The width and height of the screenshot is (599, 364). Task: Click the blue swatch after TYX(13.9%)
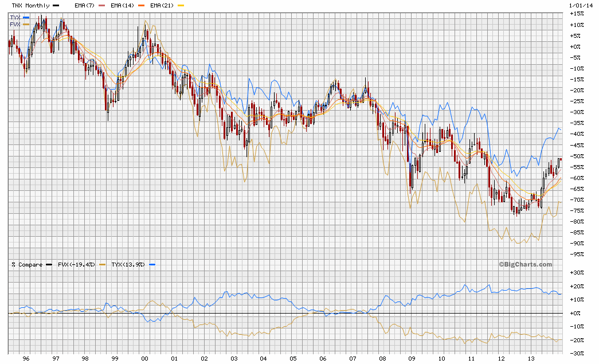[152, 264]
